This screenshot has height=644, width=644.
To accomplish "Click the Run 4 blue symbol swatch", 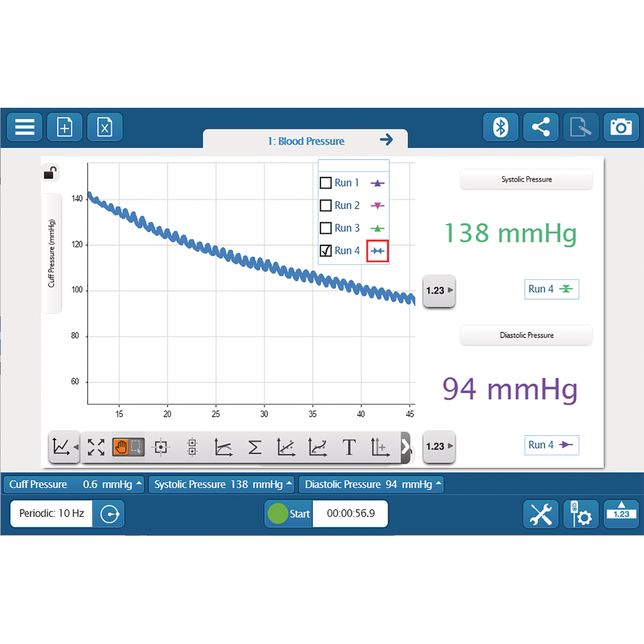I will [x=378, y=251].
